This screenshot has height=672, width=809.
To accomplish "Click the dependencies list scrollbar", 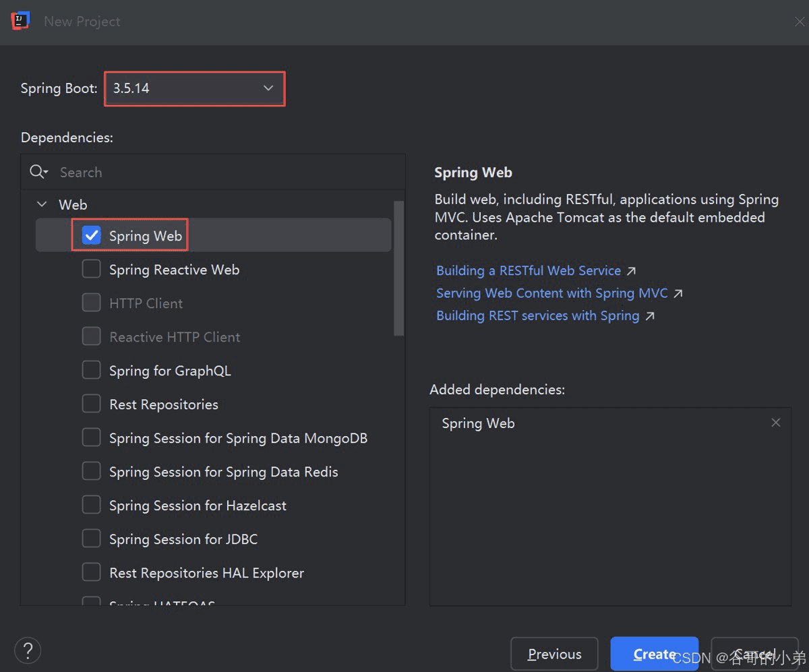I will 399,268.
